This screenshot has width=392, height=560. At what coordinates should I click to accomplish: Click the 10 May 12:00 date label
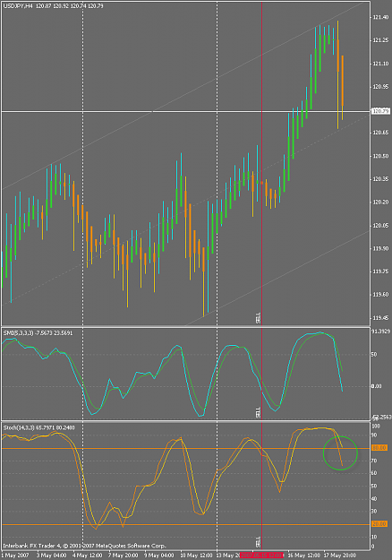pyautogui.click(x=196, y=556)
